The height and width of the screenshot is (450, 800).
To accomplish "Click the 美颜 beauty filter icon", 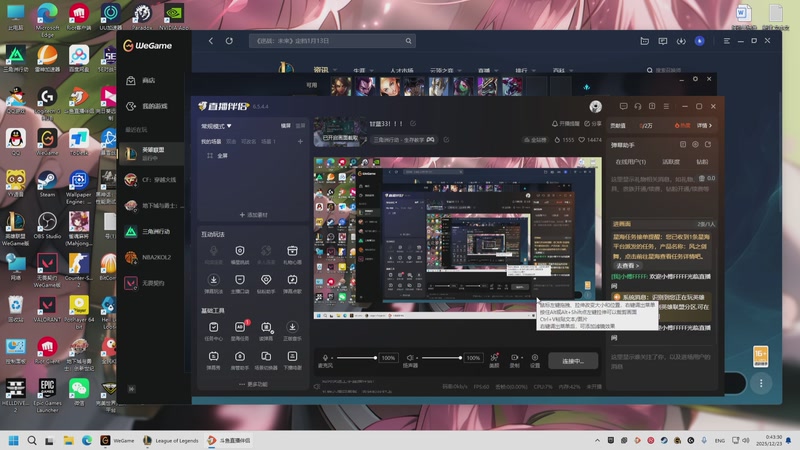I will 494,360.
